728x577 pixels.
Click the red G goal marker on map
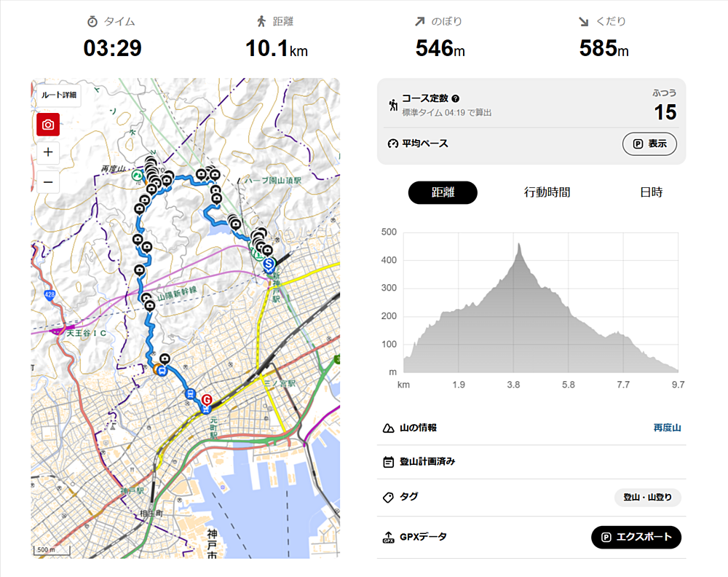[x=207, y=399]
